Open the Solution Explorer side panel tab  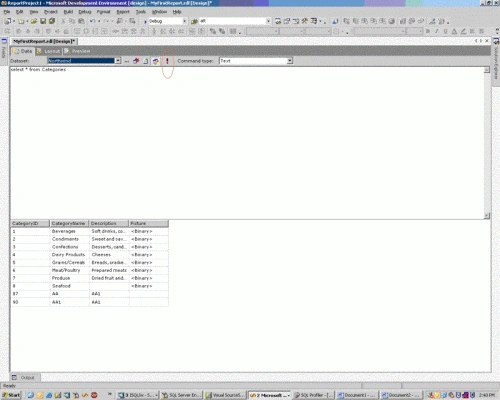496,61
